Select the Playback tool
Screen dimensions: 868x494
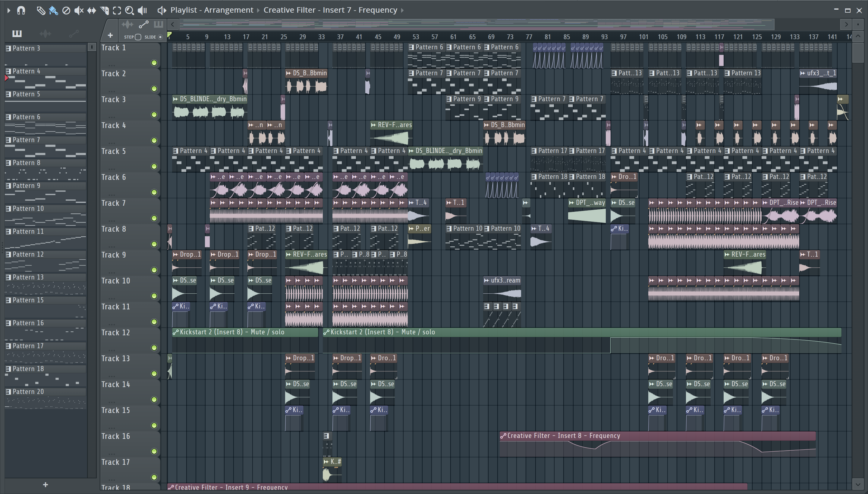[142, 11]
